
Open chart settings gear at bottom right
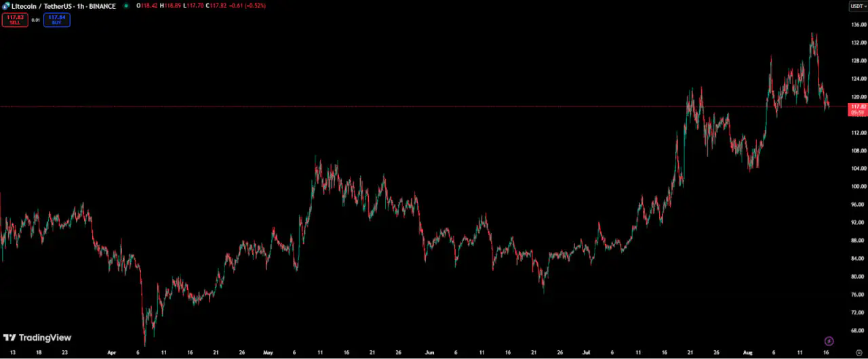tap(859, 353)
